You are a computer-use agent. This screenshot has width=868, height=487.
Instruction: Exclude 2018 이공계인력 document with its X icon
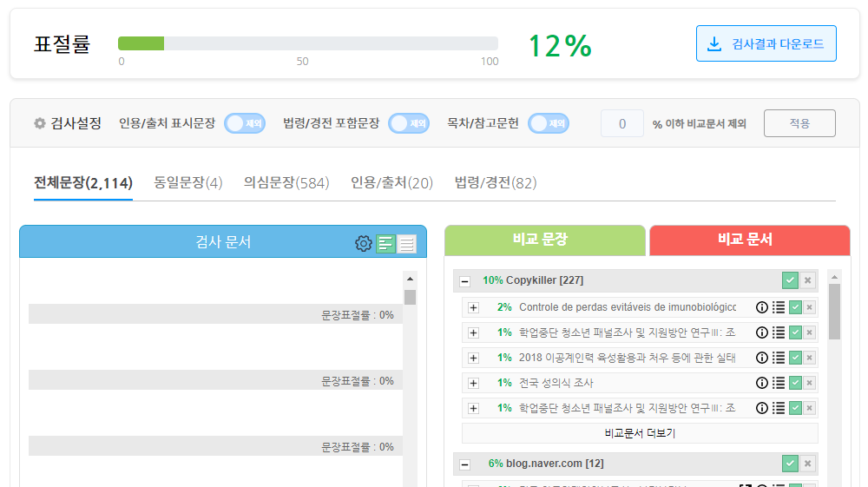tap(809, 358)
